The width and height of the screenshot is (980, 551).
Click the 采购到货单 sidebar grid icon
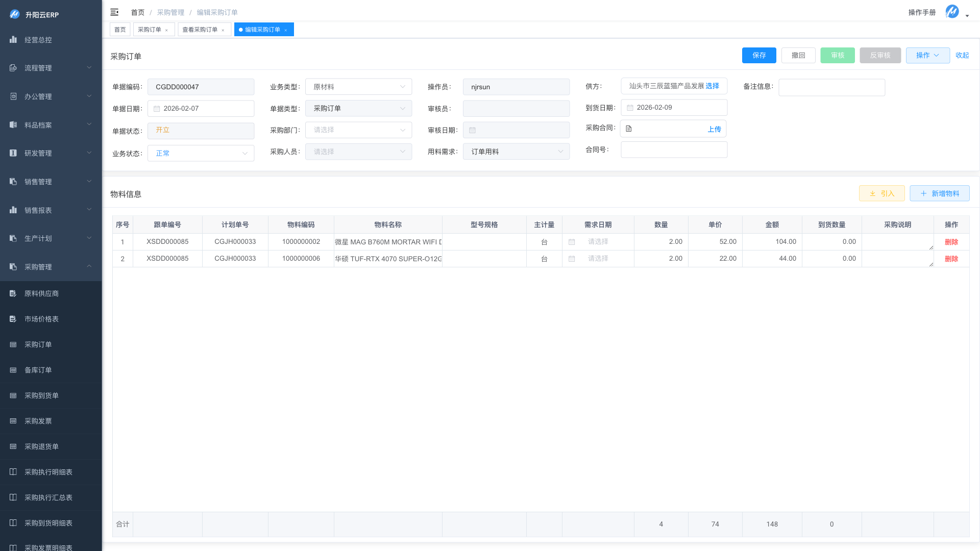13,395
